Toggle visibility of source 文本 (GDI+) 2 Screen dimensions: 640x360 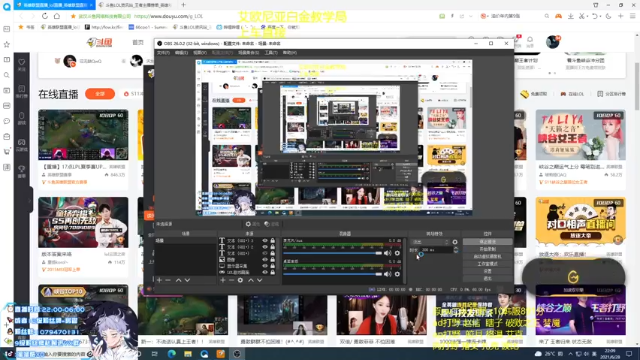tap(265, 247)
